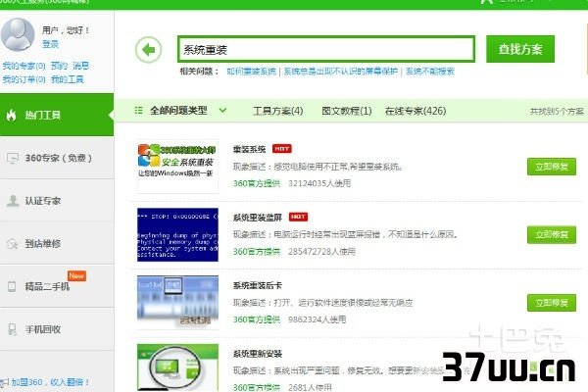The image size is (588, 392).
Task: Click the HOT badge next to 系统重装蓝屏
Action: [x=298, y=217]
